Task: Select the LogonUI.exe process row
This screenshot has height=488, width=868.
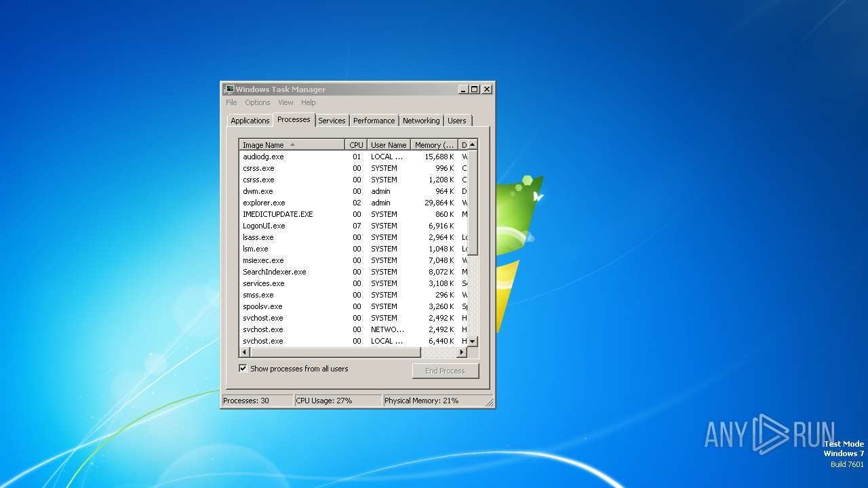Action: point(353,226)
